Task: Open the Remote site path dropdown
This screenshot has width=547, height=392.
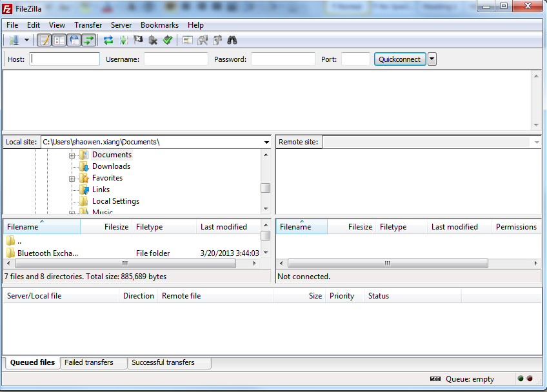Action: (x=537, y=142)
